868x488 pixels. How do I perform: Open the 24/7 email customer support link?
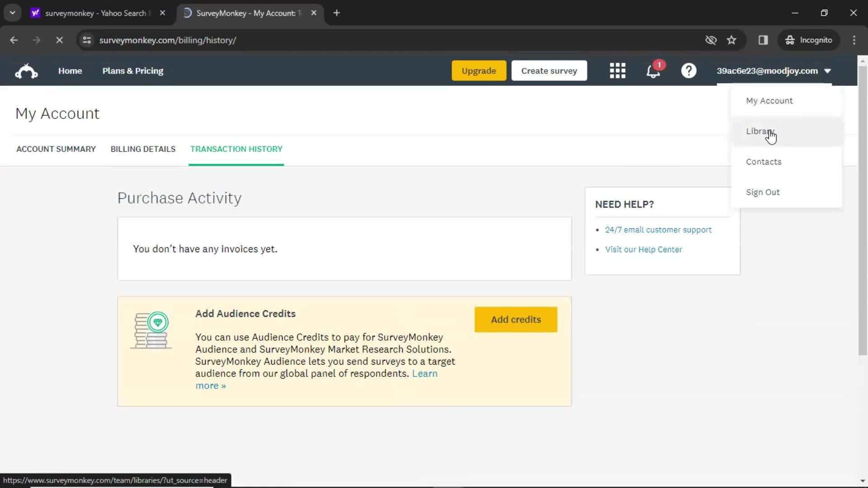[658, 230]
